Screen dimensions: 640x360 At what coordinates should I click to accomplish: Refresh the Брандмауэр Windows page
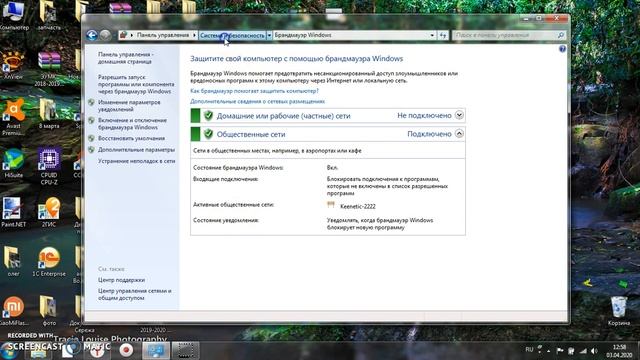coord(443,36)
